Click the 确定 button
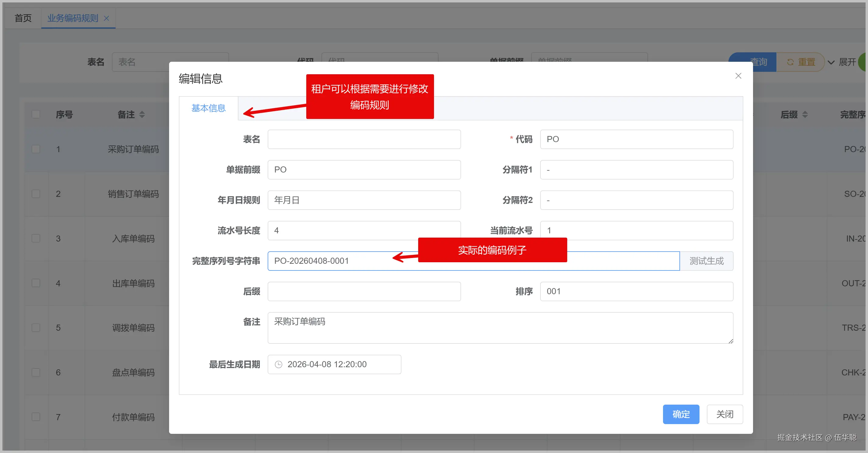The image size is (868, 453). pos(681,414)
